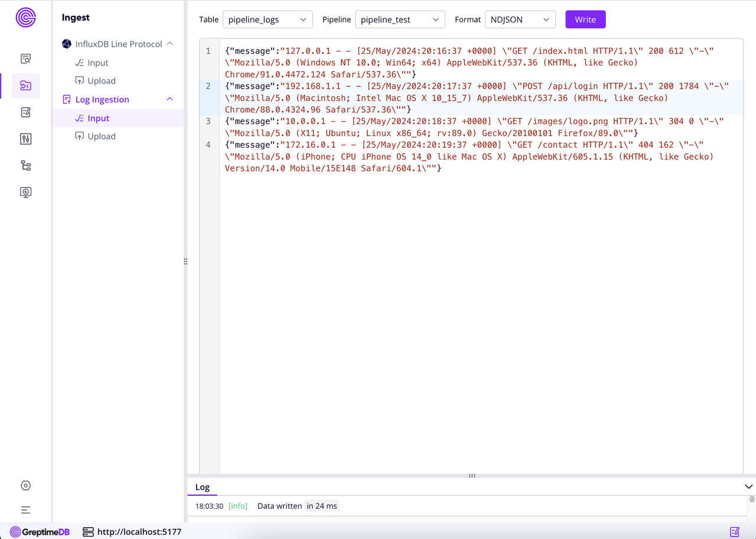The width and height of the screenshot is (756, 539).
Task: Collapse the Log panel using its chevron
Action: coord(748,486)
